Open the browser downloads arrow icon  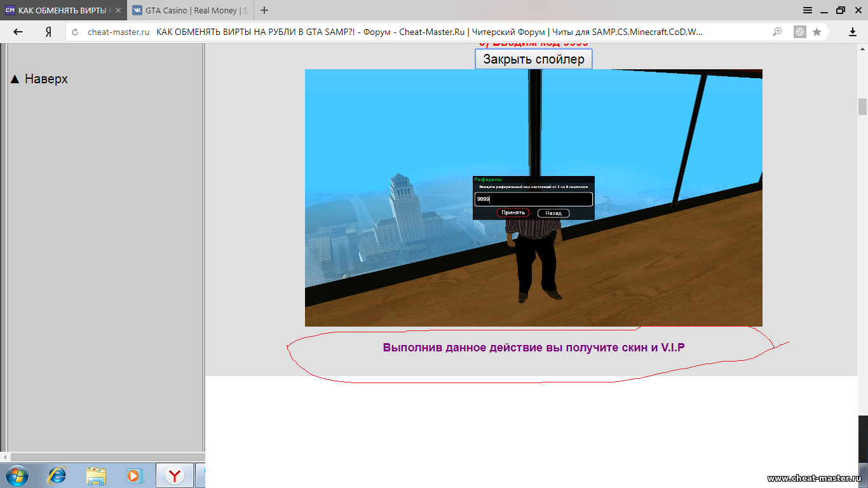coord(853,32)
